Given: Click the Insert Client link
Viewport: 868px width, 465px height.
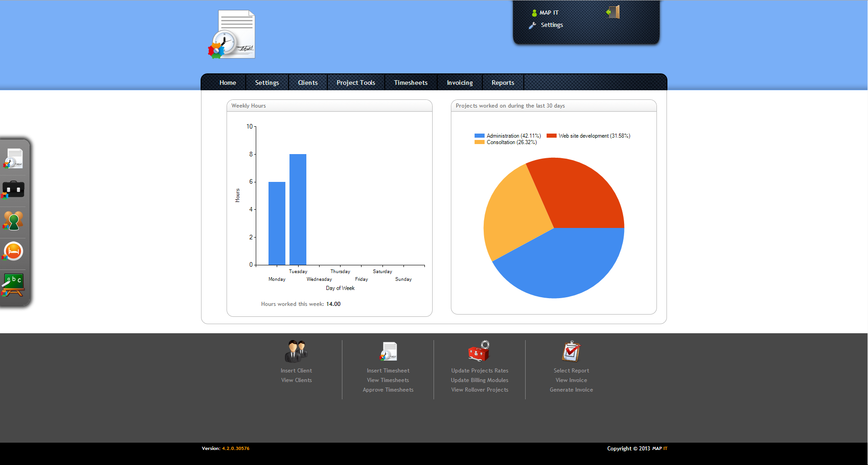Looking at the screenshot, I should coord(296,371).
